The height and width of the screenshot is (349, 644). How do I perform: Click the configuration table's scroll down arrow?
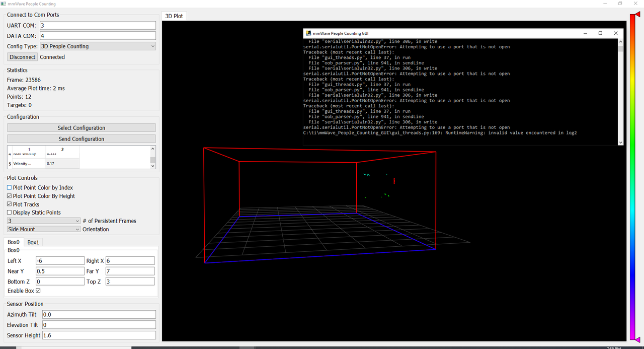point(153,165)
